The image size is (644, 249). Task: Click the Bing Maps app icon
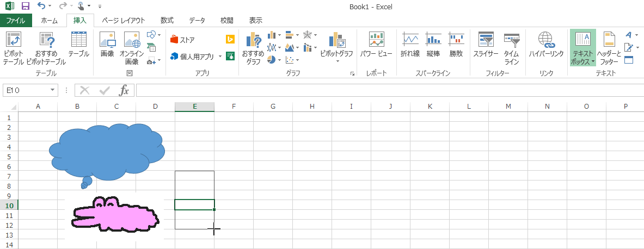(230, 39)
